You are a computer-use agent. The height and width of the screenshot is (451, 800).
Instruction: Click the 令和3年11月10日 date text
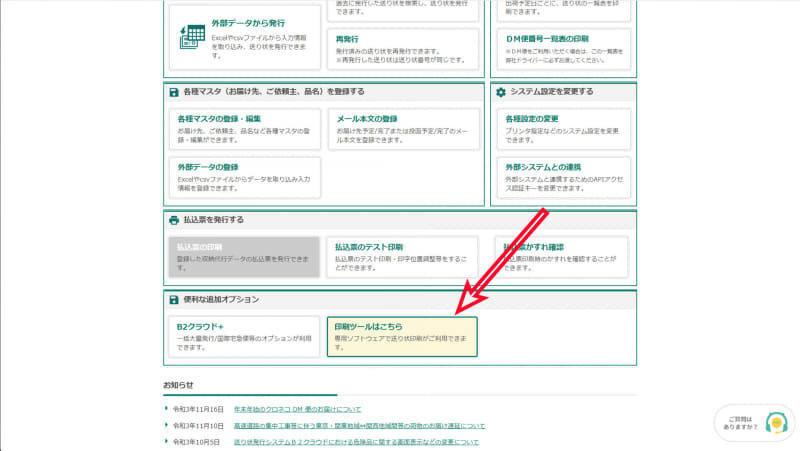pyautogui.click(x=198, y=425)
